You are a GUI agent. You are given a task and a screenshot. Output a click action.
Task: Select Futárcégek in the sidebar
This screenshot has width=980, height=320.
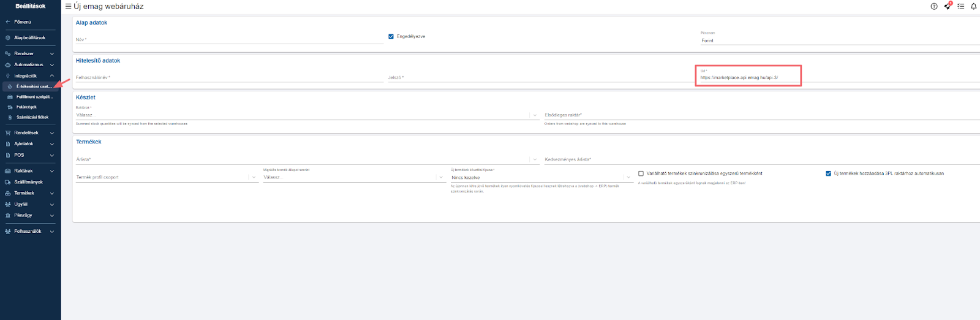pyautogui.click(x=26, y=107)
